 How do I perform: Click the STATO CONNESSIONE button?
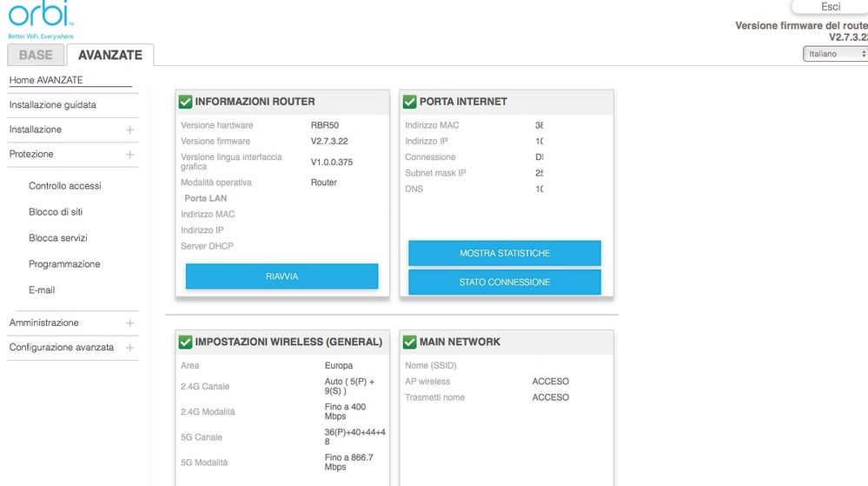coord(504,283)
